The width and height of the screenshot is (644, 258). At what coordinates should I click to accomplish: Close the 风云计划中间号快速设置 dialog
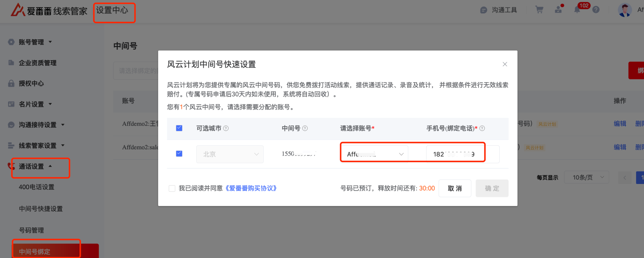[x=505, y=64]
